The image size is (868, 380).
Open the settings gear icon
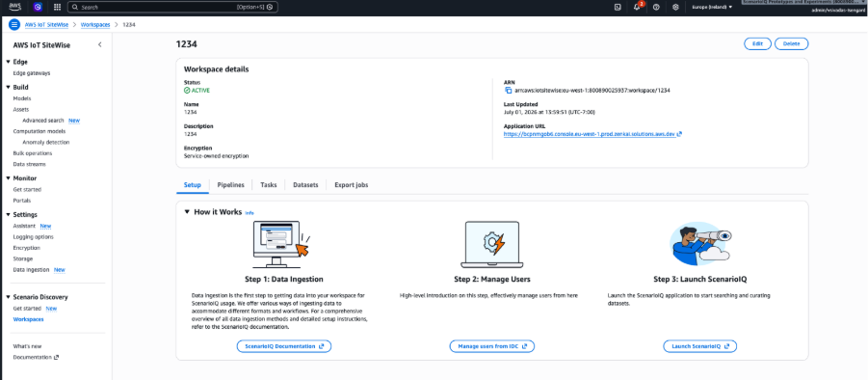click(675, 7)
